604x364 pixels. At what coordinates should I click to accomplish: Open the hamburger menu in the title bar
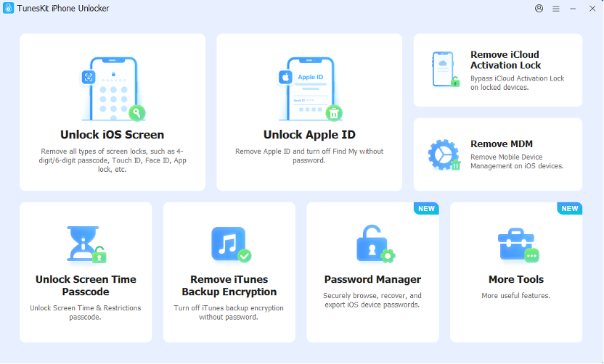pos(556,9)
